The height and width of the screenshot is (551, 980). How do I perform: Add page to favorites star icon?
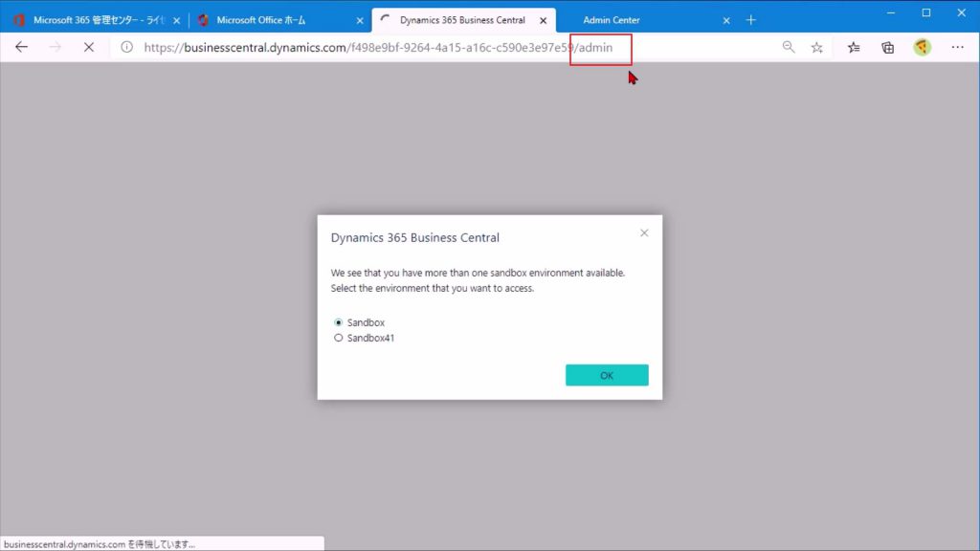pos(817,47)
